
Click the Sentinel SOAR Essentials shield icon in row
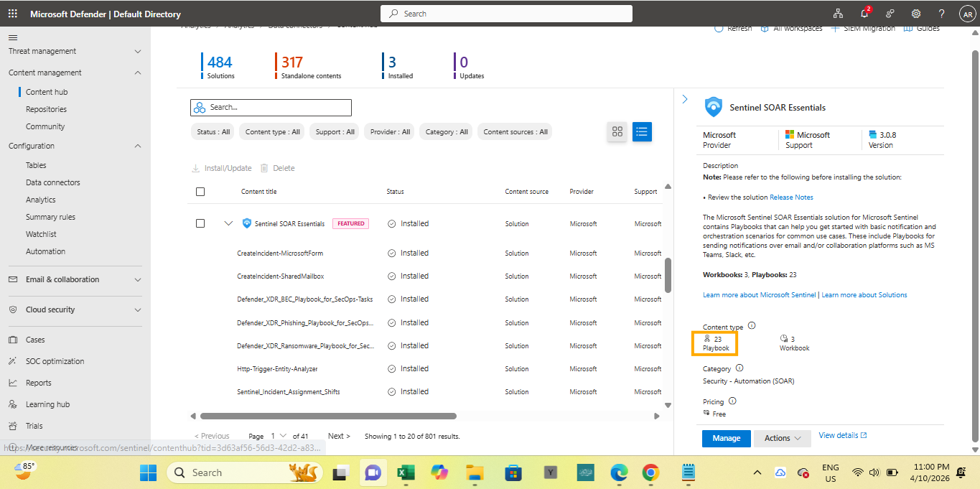click(x=247, y=223)
